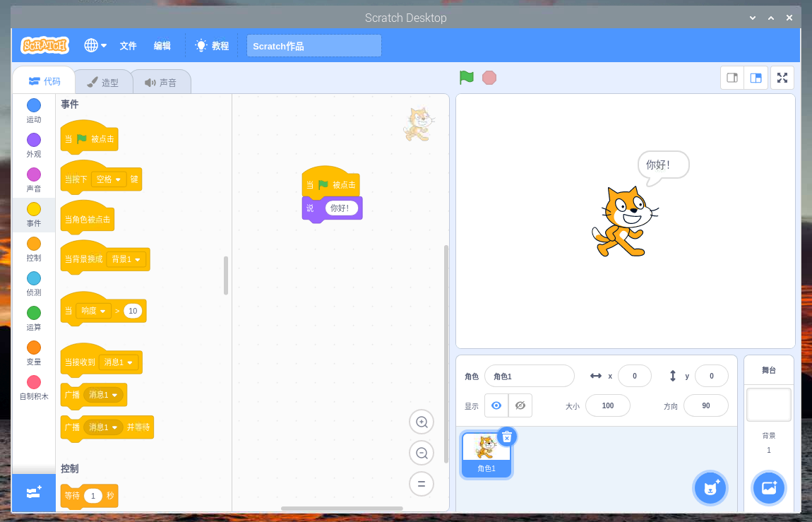
Task: Select the 控制 orange category
Action: [34, 249]
